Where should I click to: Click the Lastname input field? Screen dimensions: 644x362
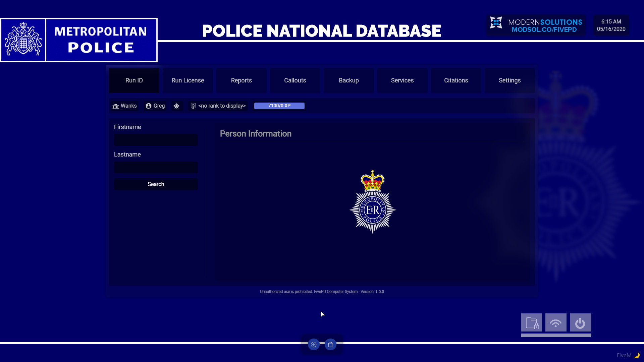tap(156, 167)
